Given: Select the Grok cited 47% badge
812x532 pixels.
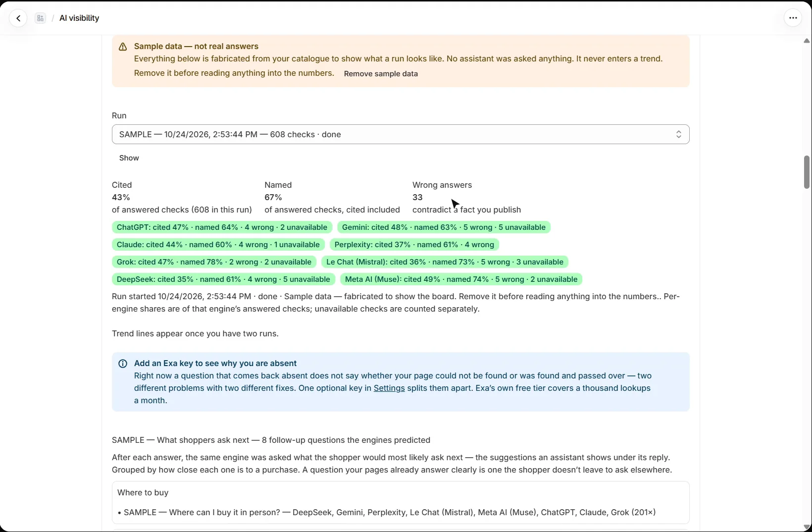Looking at the screenshot, I should 214,262.
